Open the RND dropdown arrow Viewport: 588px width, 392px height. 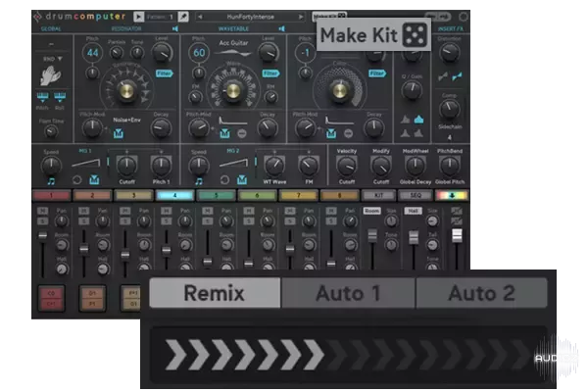[60, 59]
